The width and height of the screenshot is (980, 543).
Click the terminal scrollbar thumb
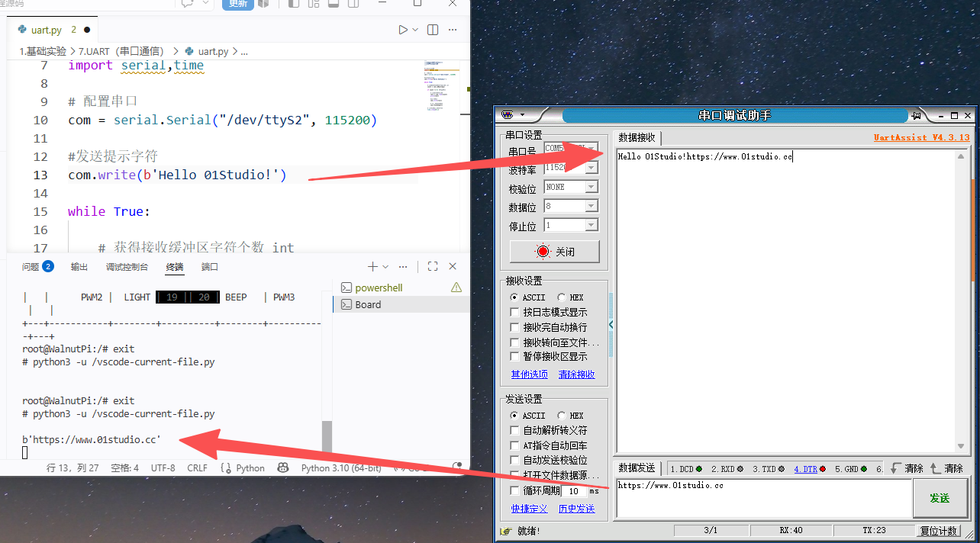tap(327, 436)
